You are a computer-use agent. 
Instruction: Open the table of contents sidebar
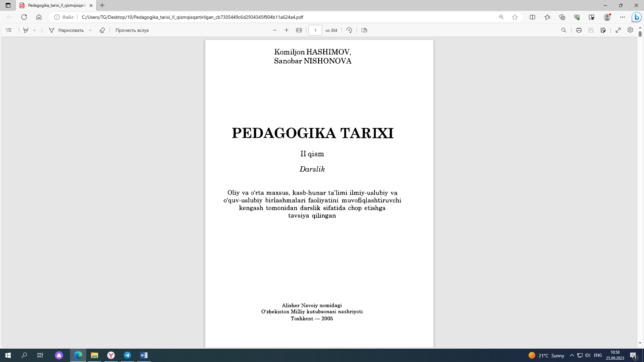[x=9, y=30]
